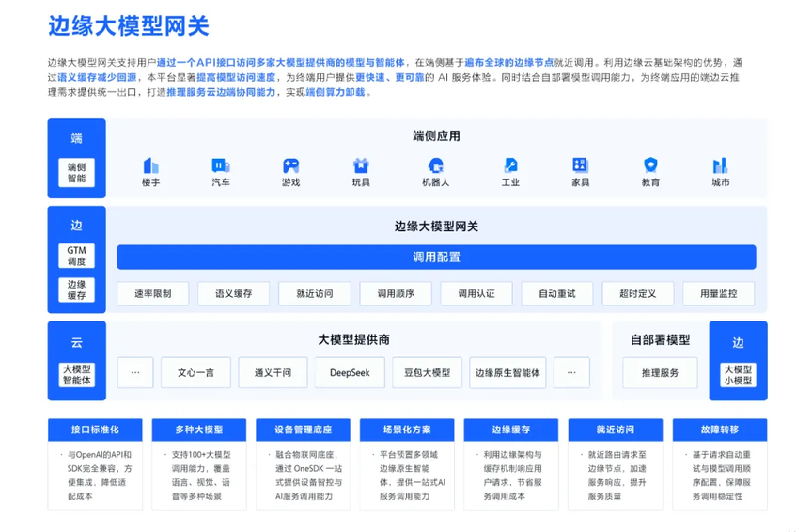Click the 家具 furniture icon
Image resolution: width=812 pixels, height=532 pixels.
(580, 165)
